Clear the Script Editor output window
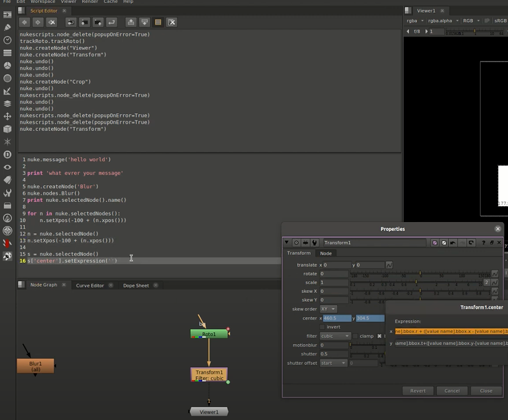The image size is (508, 420). pyautogui.click(x=172, y=22)
